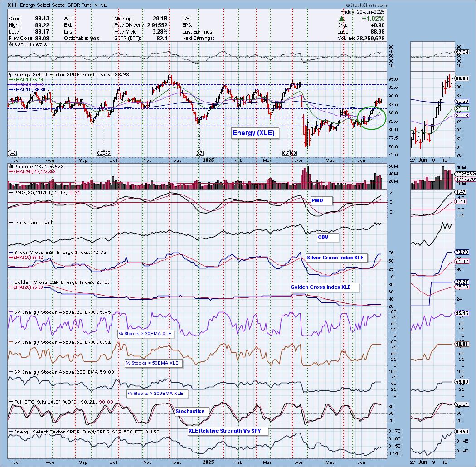Click the 'RSI(14) 67.34' panel label
Screen dimensions: 476x467
tap(29, 44)
